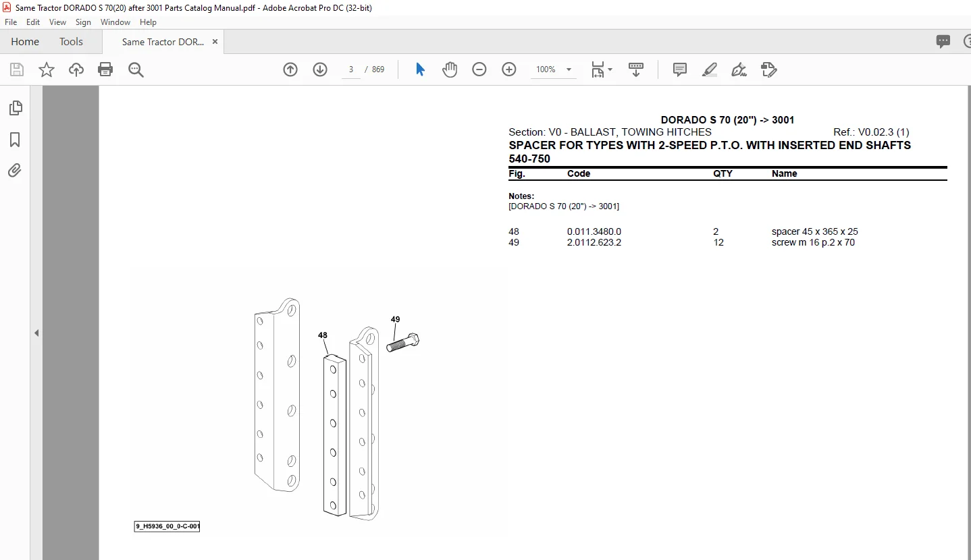Select the Highlight text pen tool

pyautogui.click(x=710, y=69)
